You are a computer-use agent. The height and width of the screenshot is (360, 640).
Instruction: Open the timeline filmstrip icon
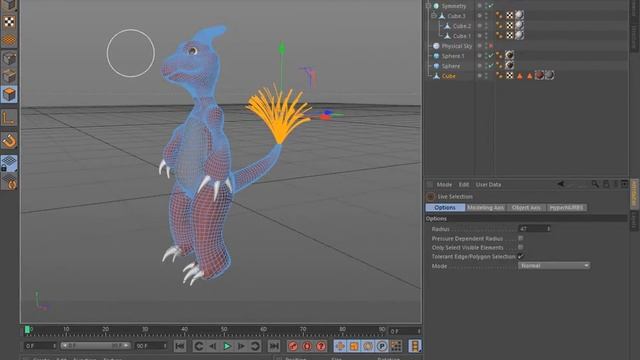(415, 346)
